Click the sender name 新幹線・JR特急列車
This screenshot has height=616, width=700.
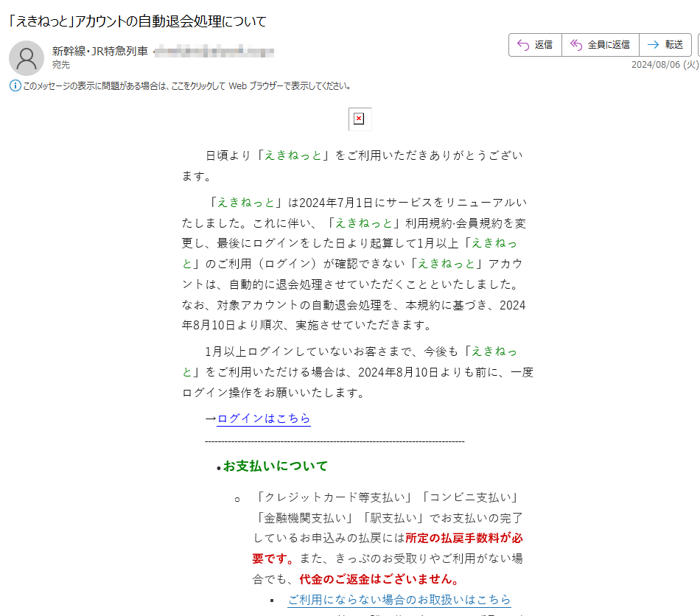(x=100, y=51)
